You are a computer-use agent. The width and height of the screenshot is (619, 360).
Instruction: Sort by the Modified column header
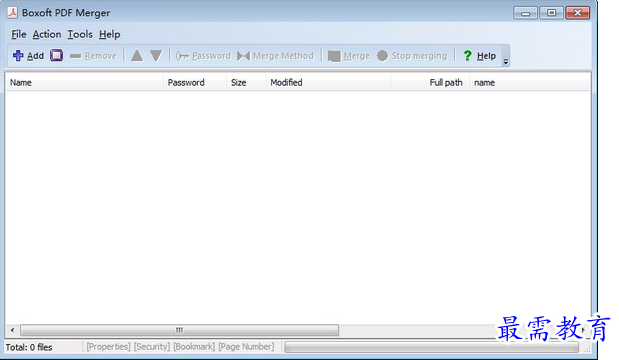[328, 82]
